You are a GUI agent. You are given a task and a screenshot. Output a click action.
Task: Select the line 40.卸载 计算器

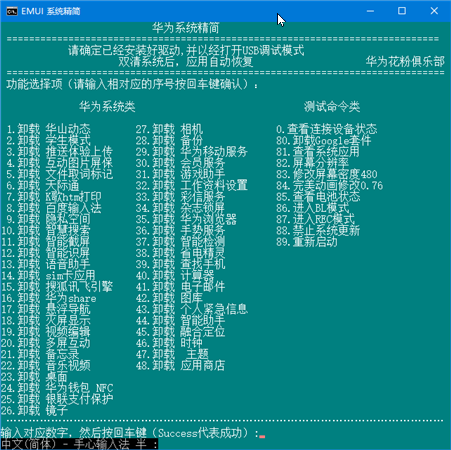[x=175, y=275]
